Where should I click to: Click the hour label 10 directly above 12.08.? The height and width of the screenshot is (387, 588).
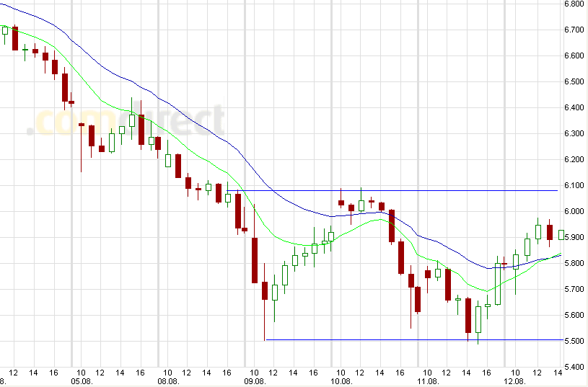click(x=515, y=373)
